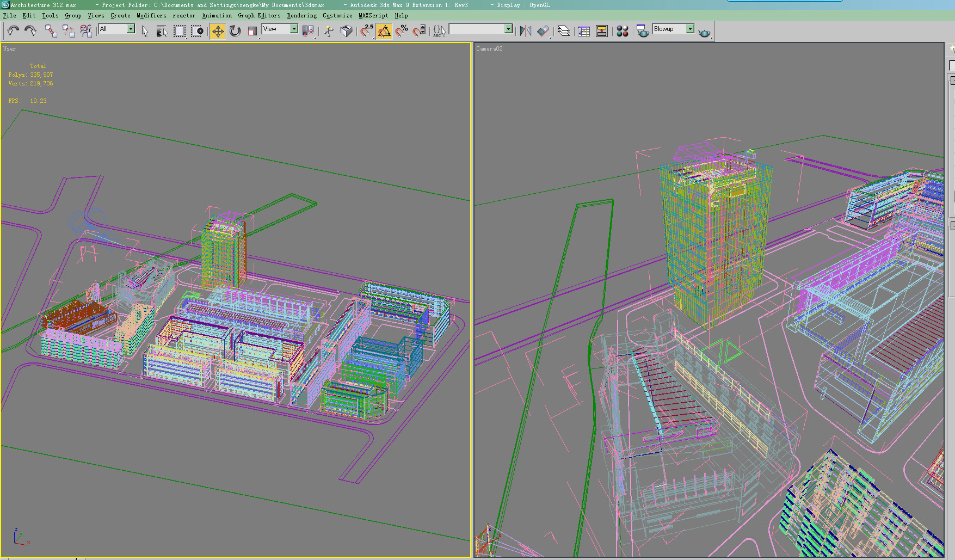Toggle the 2.5D Snaps button
This screenshot has height=560, width=955.
tap(367, 31)
